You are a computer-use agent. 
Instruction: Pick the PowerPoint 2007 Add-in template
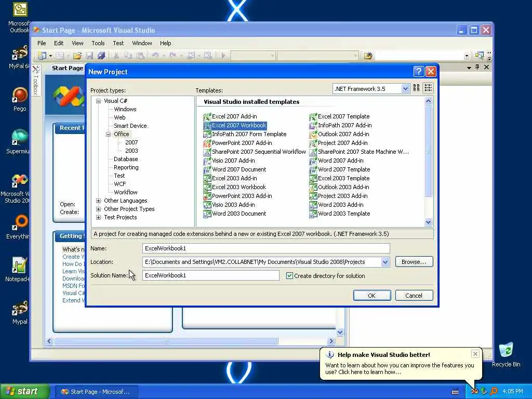[x=237, y=143]
